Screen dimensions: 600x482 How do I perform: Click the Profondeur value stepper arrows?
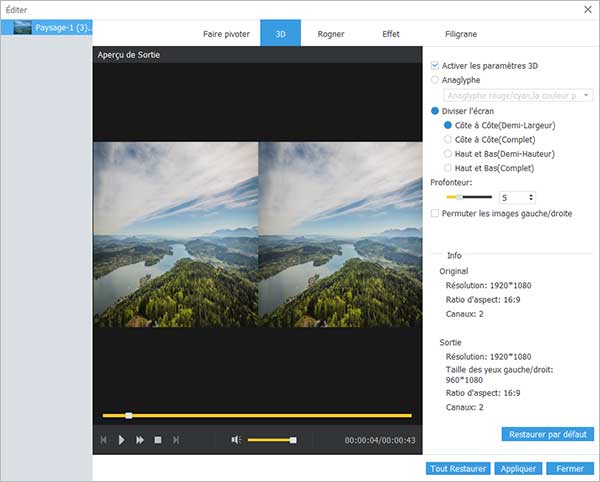tap(530, 198)
